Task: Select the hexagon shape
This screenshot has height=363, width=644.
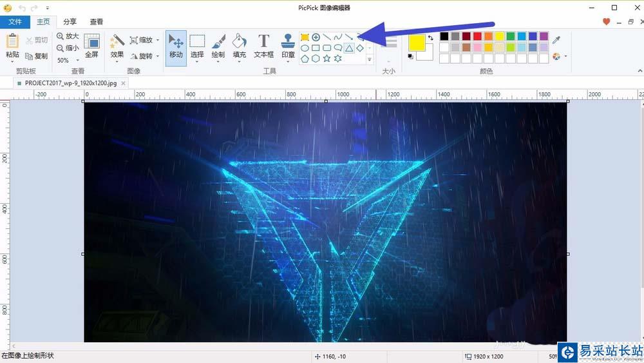Action: (x=316, y=59)
